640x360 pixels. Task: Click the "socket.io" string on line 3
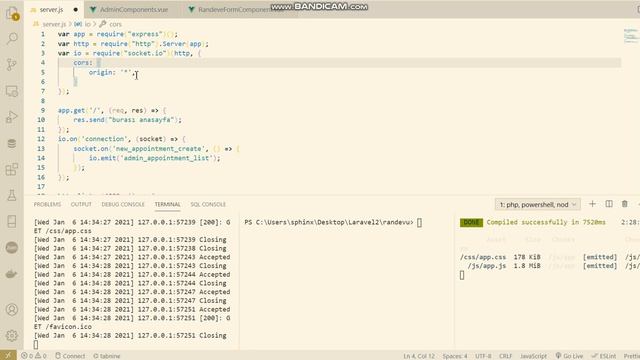pos(144,53)
